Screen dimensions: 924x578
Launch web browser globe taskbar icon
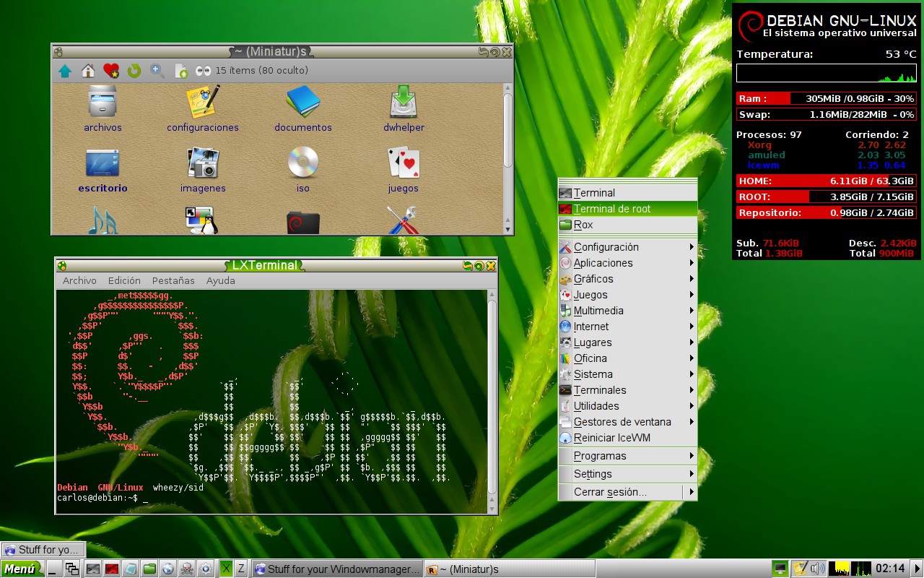click(x=168, y=569)
